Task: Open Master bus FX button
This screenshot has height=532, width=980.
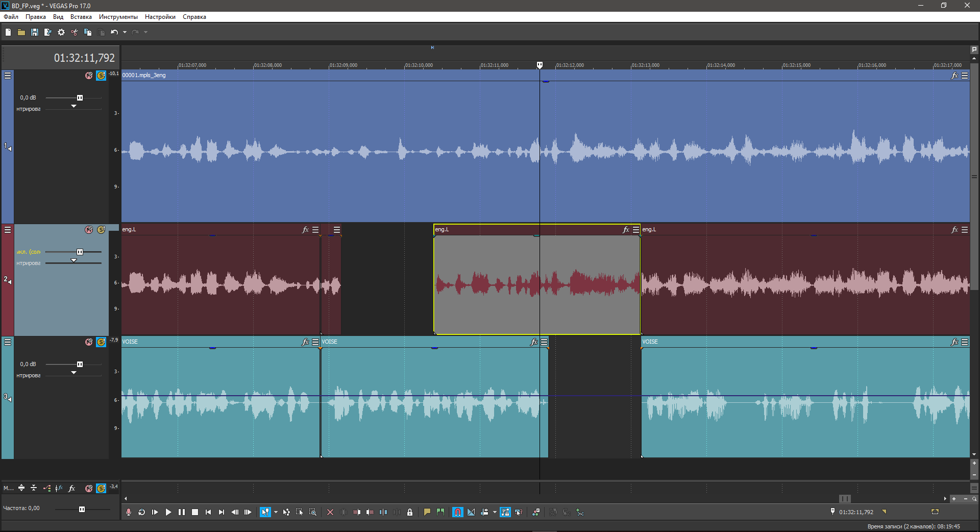Action: point(72,488)
